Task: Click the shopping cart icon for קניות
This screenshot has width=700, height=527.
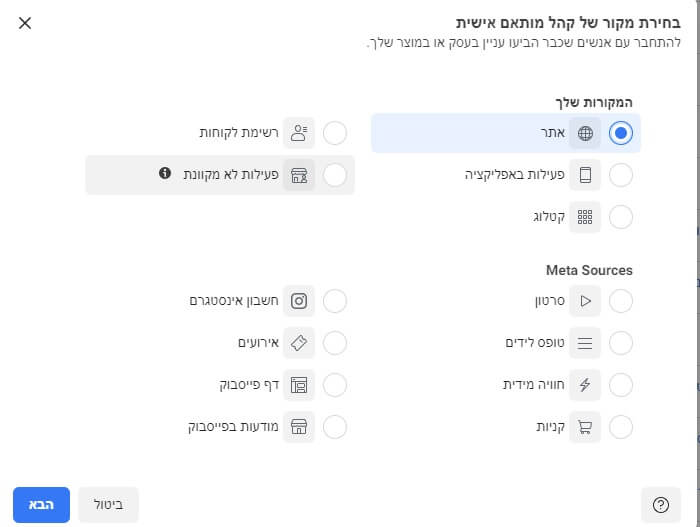Action: [x=585, y=427]
